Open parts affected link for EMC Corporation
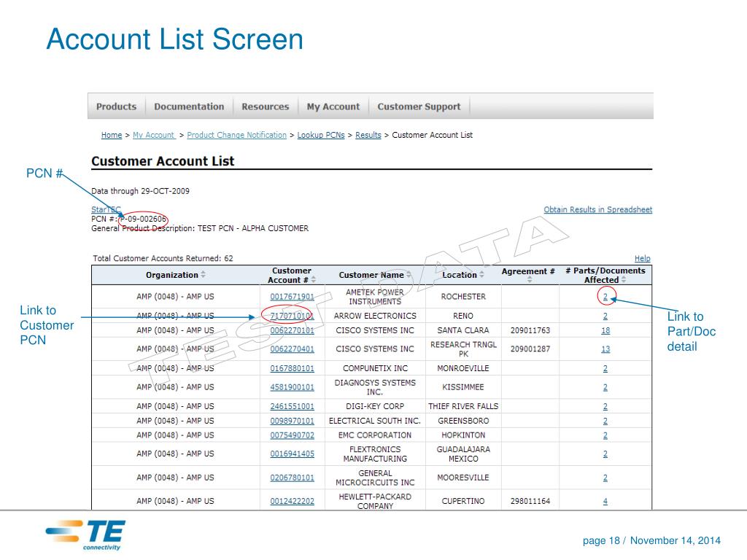This screenshot has height=560, width=747. [605, 435]
